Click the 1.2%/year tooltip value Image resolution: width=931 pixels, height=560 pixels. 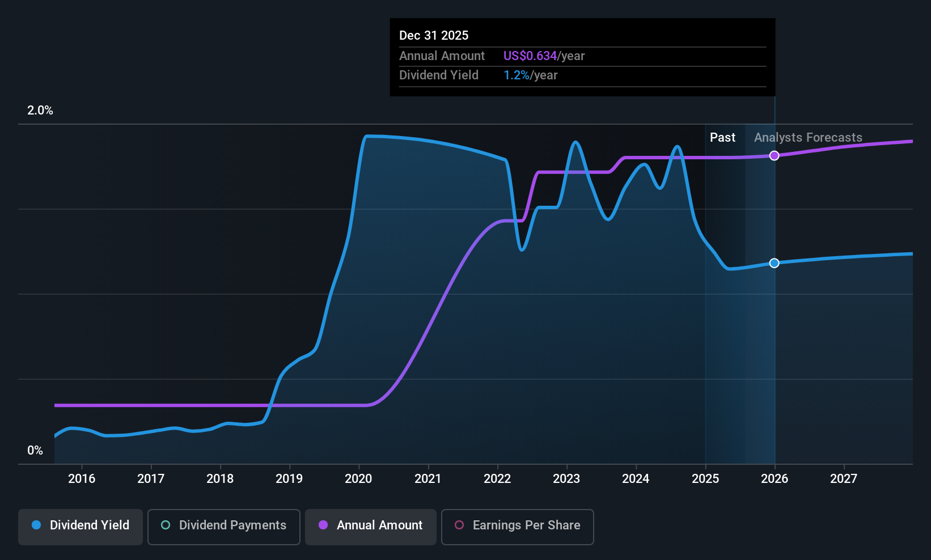point(531,75)
